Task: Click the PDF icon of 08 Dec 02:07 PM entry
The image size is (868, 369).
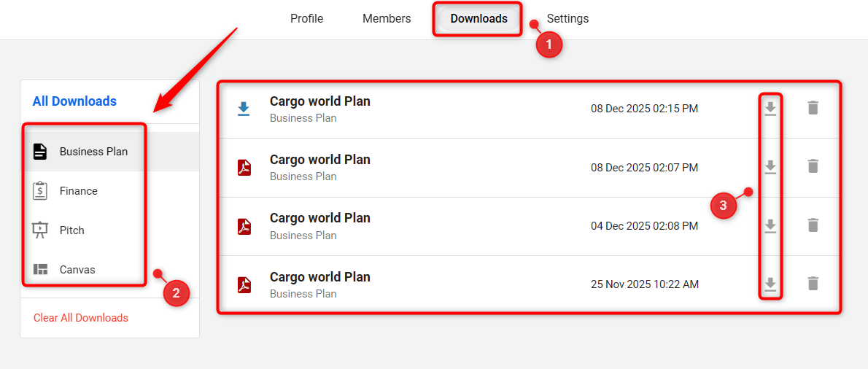Action: pyautogui.click(x=244, y=168)
